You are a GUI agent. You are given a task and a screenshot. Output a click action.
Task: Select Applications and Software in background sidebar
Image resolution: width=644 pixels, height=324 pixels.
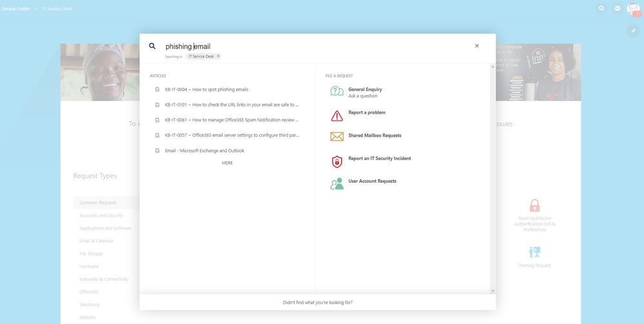coord(105,228)
